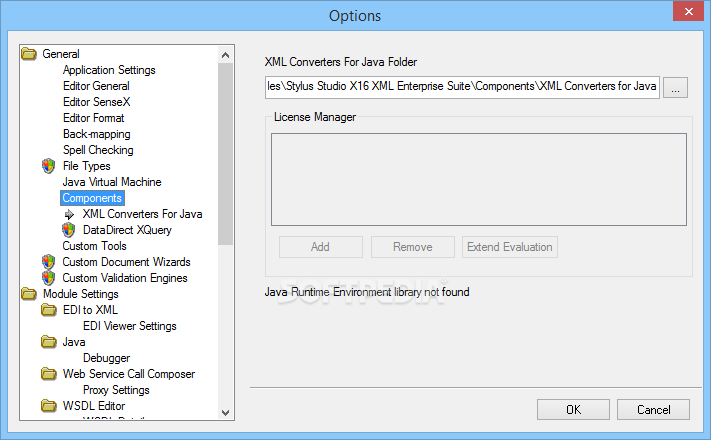Click the OK button
The width and height of the screenshot is (711, 440).
tap(573, 410)
